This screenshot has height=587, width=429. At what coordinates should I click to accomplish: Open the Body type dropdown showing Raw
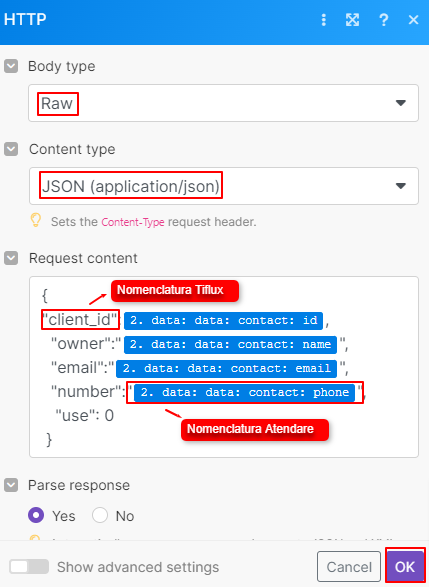coord(223,103)
